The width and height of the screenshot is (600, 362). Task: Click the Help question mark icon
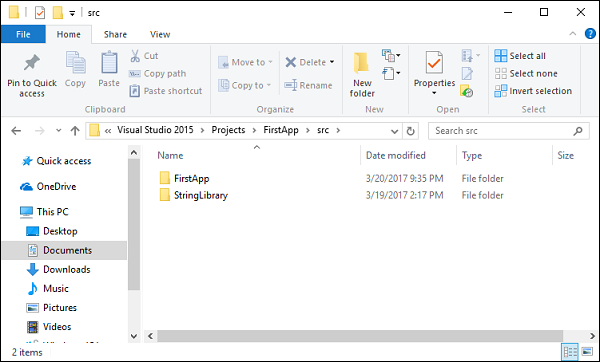[590, 34]
